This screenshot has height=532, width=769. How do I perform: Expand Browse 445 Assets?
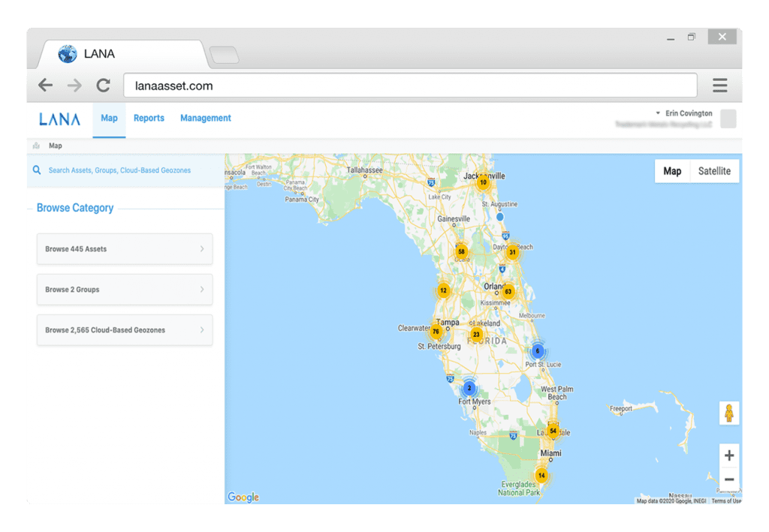pos(124,248)
